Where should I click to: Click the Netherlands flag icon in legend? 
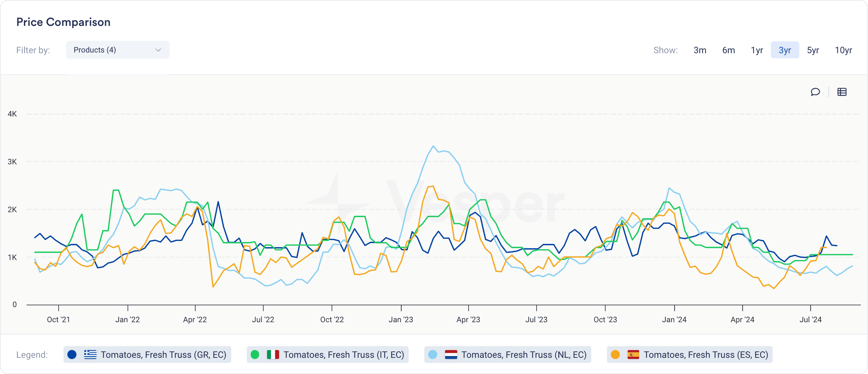[x=451, y=355]
